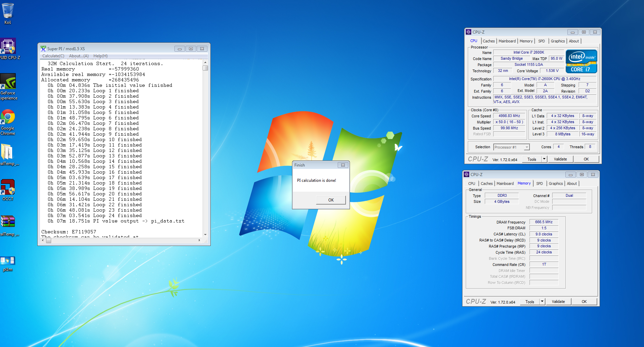The height and width of the screenshot is (347, 644).
Task: Click the memory Size field 4 GBytes
Action: pos(502,202)
